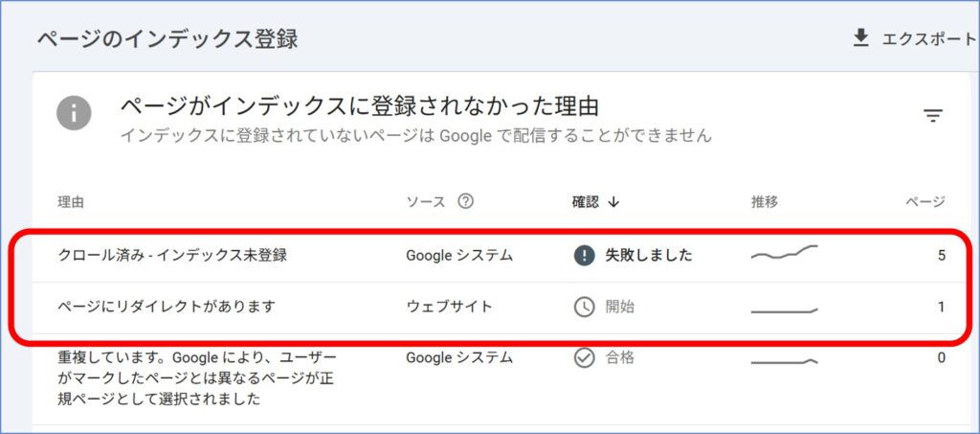Click trend sparkline for duplicate row
The width and height of the screenshot is (980, 434).
click(x=785, y=361)
